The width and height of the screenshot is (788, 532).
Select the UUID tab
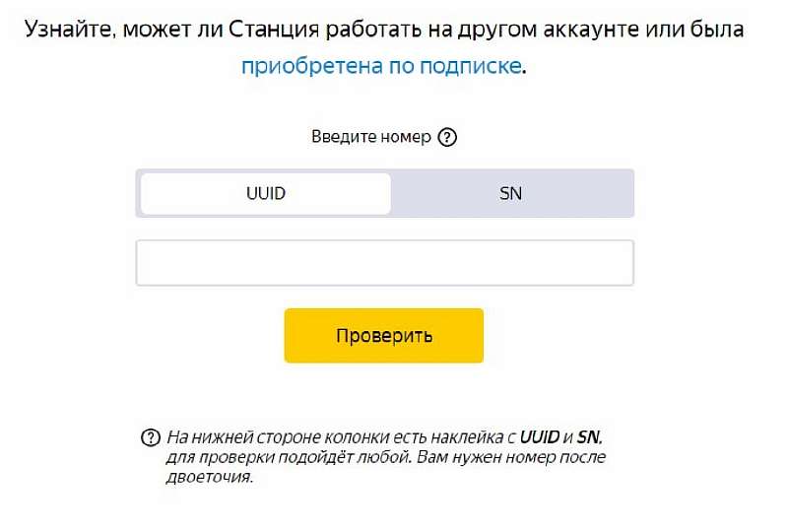pyautogui.click(x=266, y=193)
